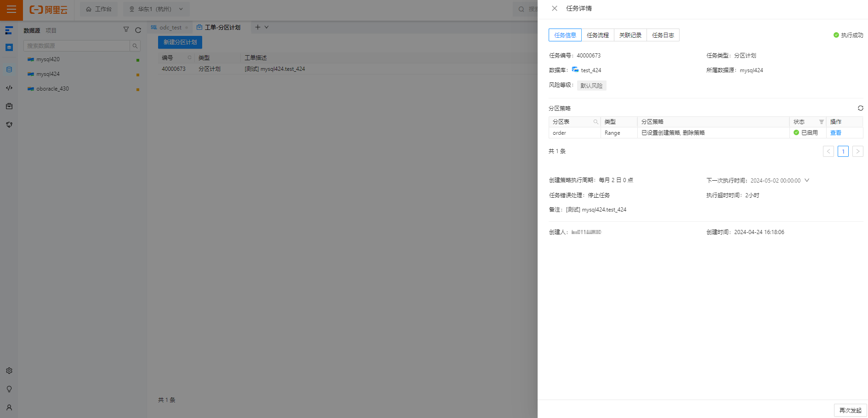This screenshot has height=418, width=868.
Task: Search the 分区表 column
Action: click(x=596, y=122)
